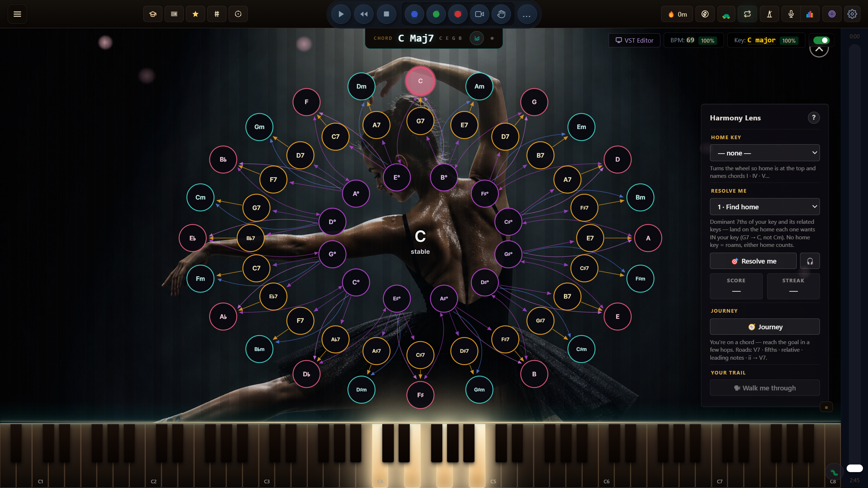Click the video camera icon
Image resolution: width=868 pixels, height=488 pixels.
pyautogui.click(x=480, y=14)
